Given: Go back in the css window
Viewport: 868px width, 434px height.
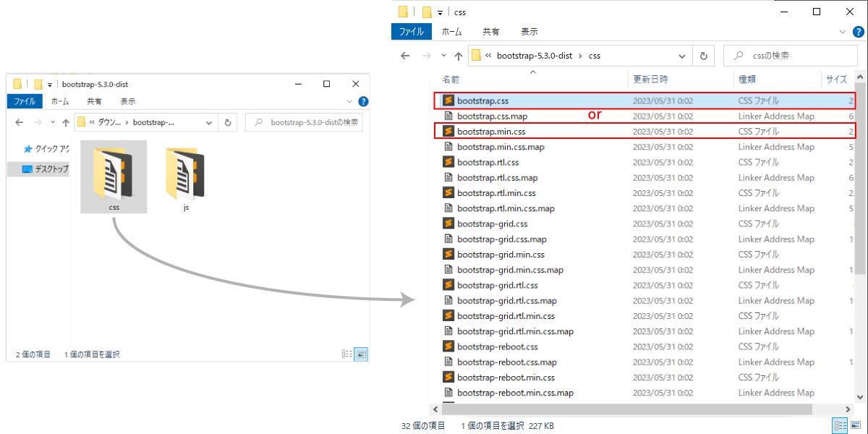Looking at the screenshot, I should (406, 56).
